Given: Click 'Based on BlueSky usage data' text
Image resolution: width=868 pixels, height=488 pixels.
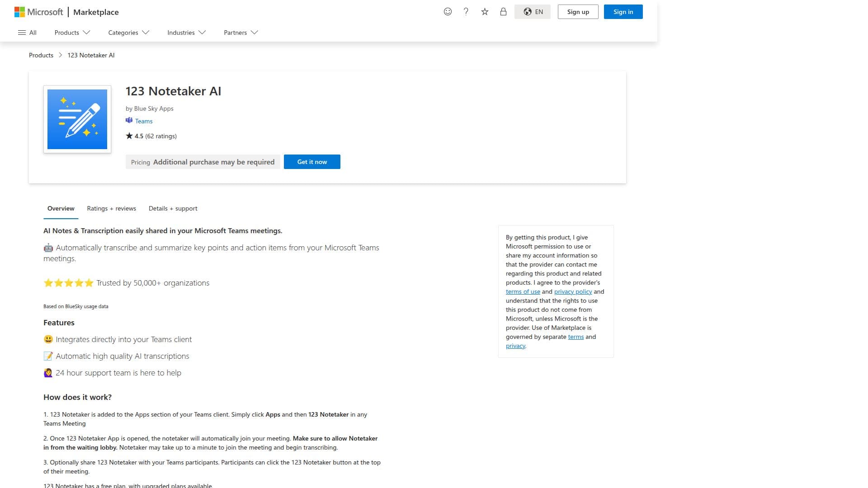Looking at the screenshot, I should [x=76, y=306].
